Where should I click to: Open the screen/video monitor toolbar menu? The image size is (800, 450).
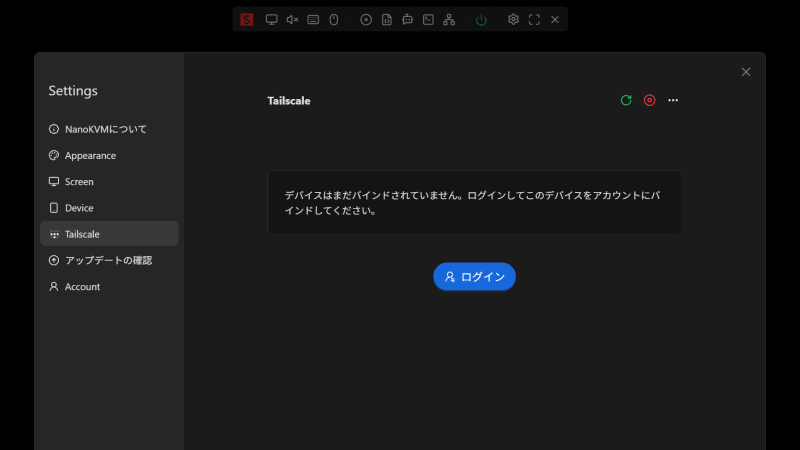pos(271,19)
